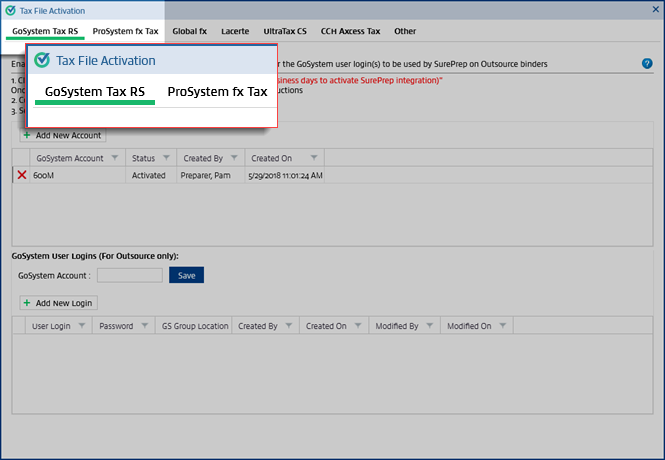Select the CCH Axcess Tax tab
The height and width of the screenshot is (460, 665).
tap(350, 31)
